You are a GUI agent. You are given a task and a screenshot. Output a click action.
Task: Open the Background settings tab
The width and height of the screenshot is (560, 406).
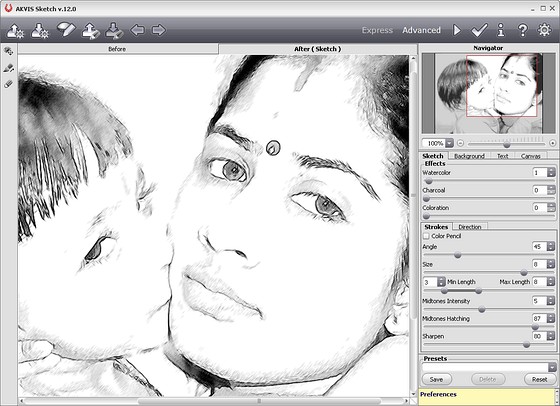point(469,156)
